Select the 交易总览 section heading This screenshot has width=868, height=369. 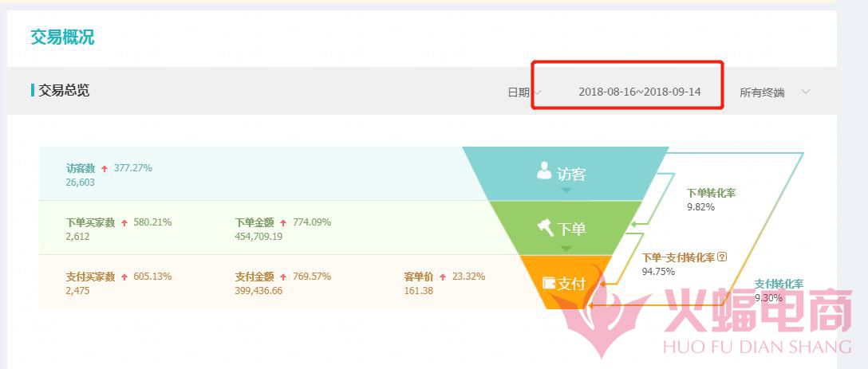click(x=64, y=91)
